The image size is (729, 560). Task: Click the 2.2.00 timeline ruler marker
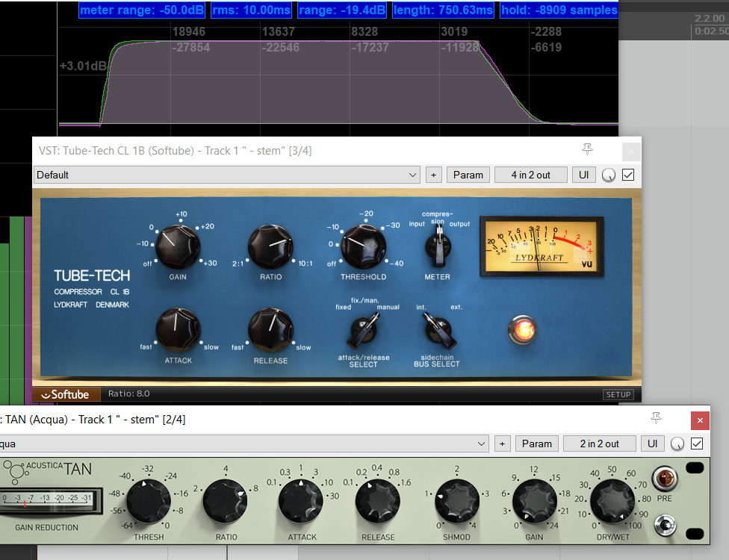[710, 19]
